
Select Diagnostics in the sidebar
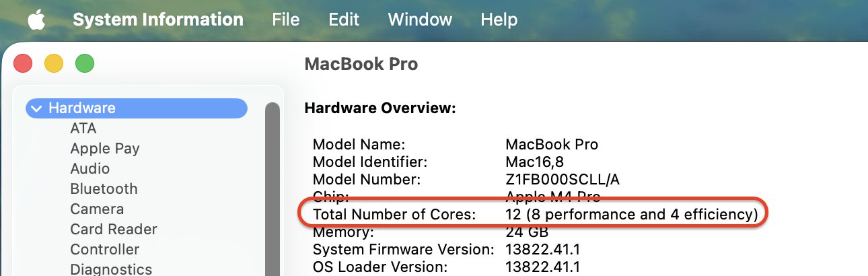click(111, 269)
